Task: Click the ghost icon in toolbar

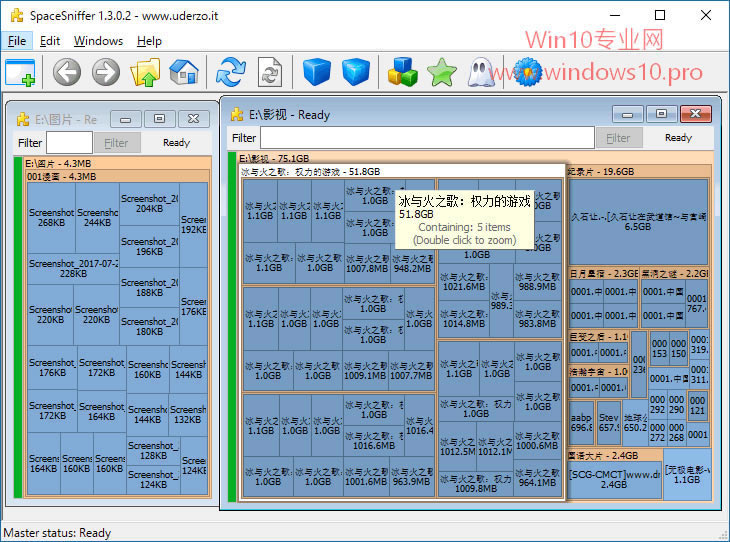Action: point(481,72)
